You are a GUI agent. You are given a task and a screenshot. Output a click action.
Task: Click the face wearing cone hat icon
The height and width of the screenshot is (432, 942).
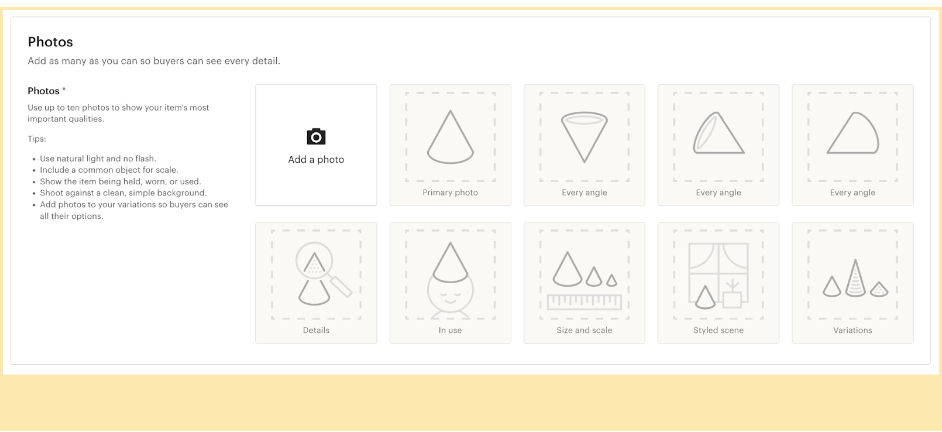451,281
